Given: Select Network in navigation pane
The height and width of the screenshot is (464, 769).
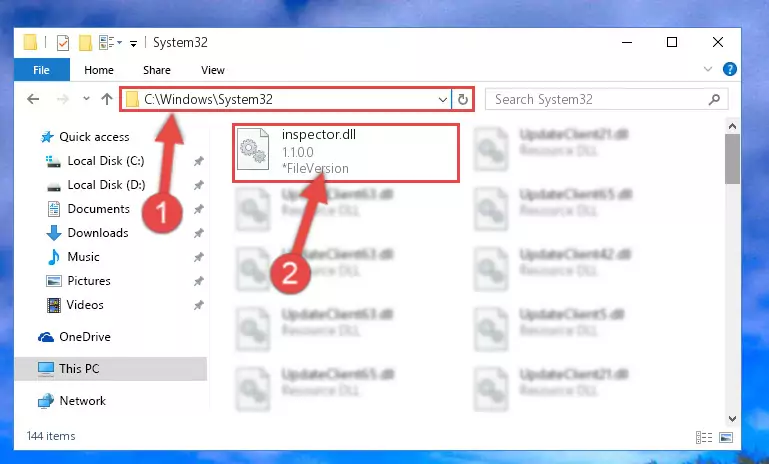Looking at the screenshot, I should pyautogui.click(x=72, y=401).
